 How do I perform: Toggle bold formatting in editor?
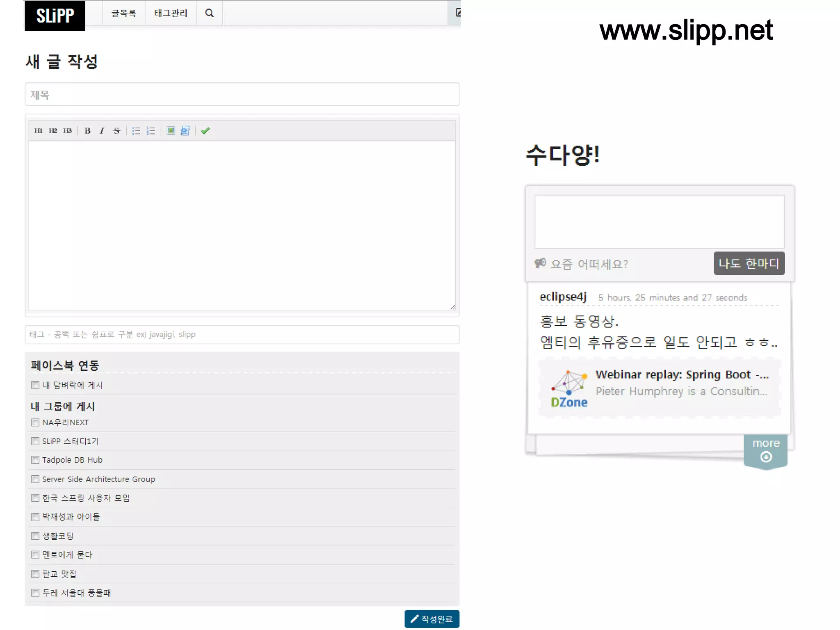coord(87,131)
